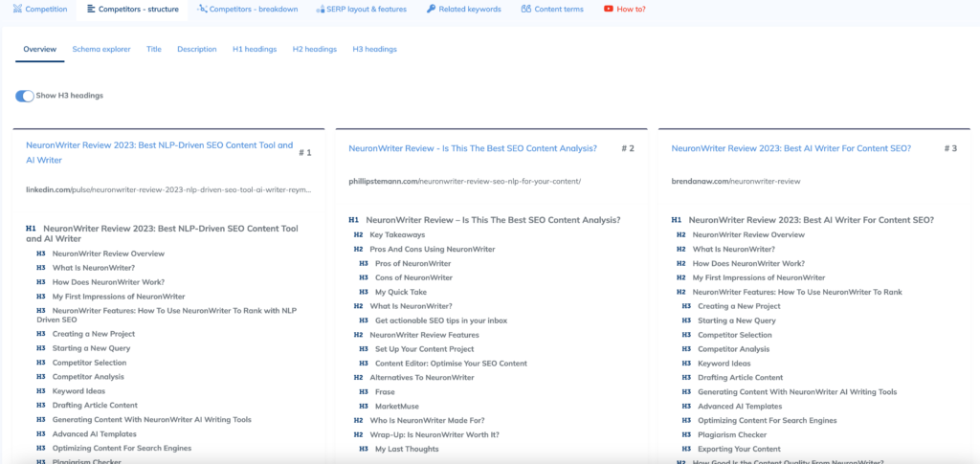980x464 pixels.
Task: Select 'Starting a New Query' in card 1
Action: pyautogui.click(x=91, y=348)
